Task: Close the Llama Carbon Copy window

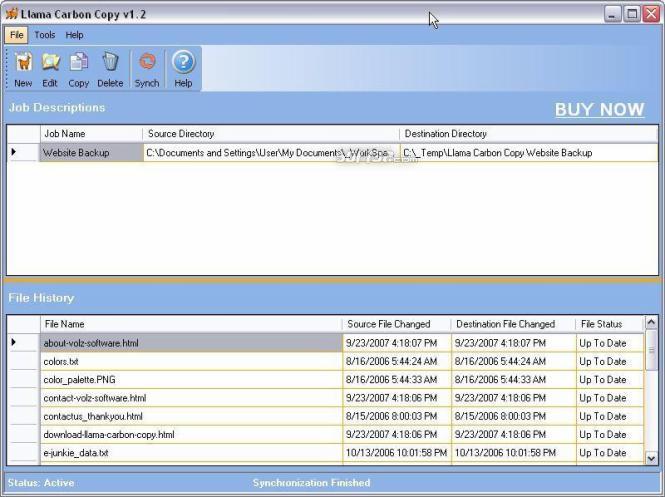Action: pyautogui.click(x=651, y=14)
